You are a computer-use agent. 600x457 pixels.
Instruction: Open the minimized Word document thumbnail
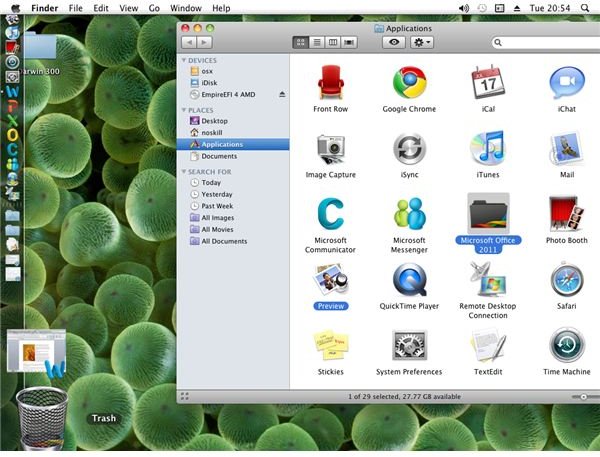(x=36, y=352)
